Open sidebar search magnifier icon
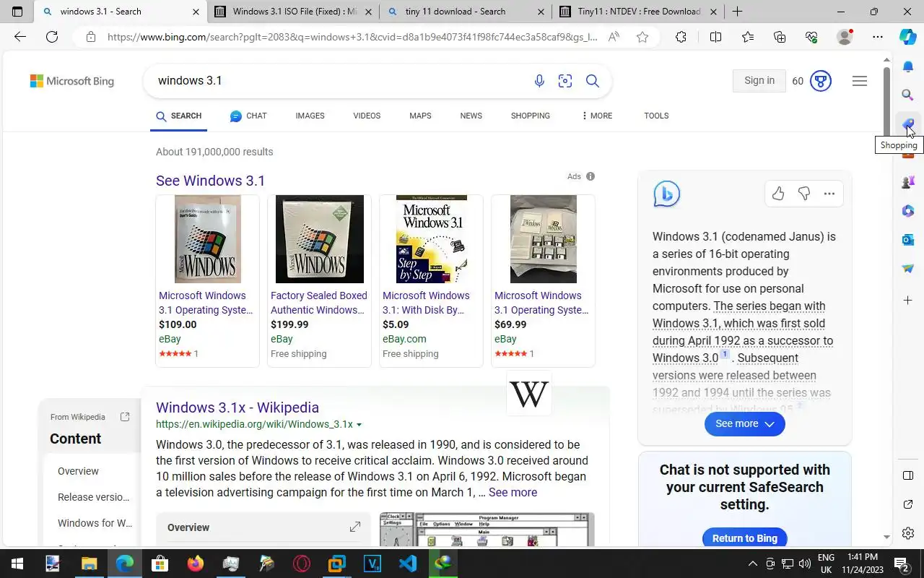Image resolution: width=924 pixels, height=578 pixels. pos(908,95)
